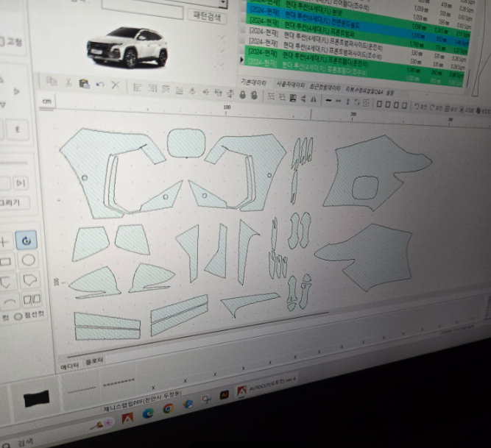The height and width of the screenshot is (448, 491).
Task: Open Google Chrome from taskbar
Action: point(168,408)
